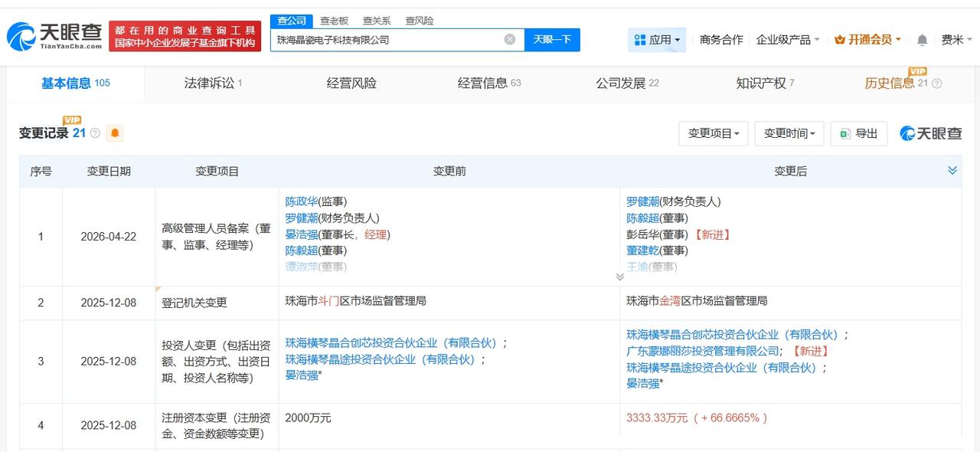Open 广东蒙娜丽莎投资管理有限公司 link
Screen dimensions: 980x452
click(703, 351)
